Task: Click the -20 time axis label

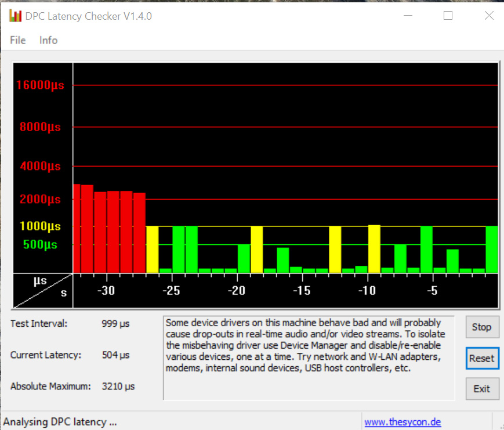Action: [x=237, y=291]
